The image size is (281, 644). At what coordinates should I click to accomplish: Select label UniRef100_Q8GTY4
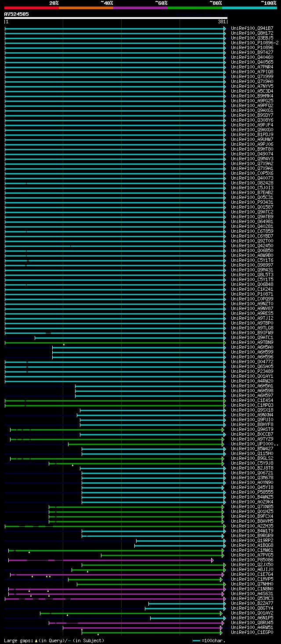[252, 608]
